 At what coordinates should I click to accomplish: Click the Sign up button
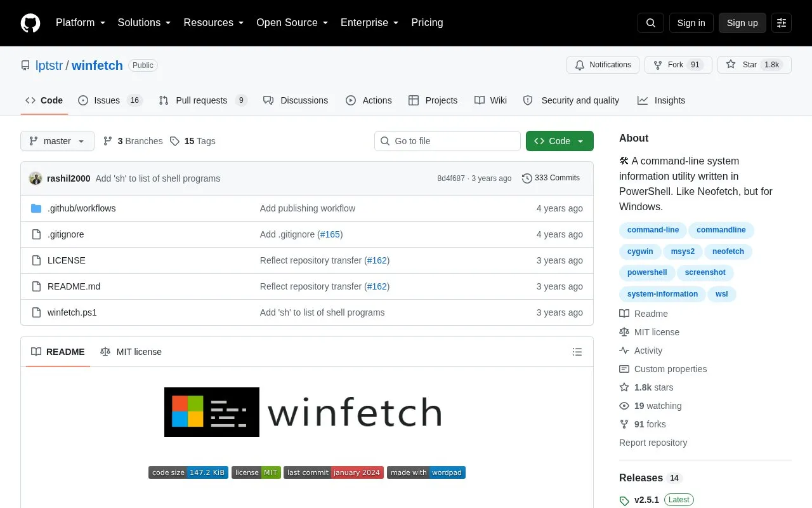(742, 23)
